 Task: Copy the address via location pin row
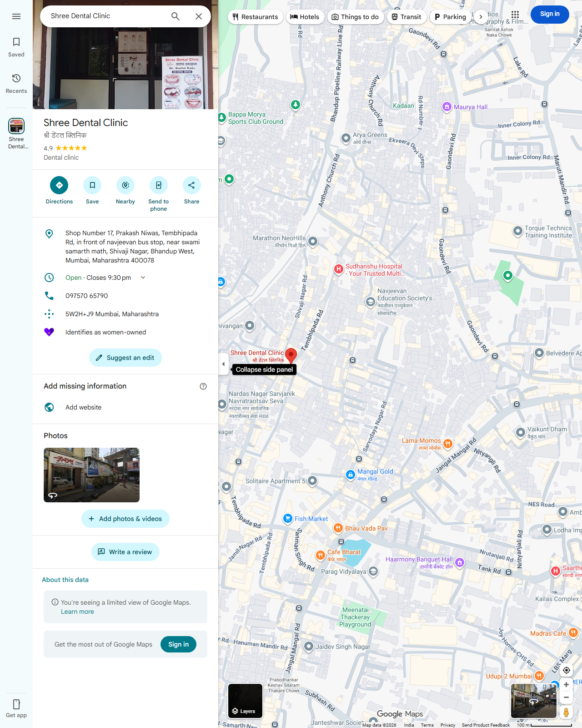point(125,247)
